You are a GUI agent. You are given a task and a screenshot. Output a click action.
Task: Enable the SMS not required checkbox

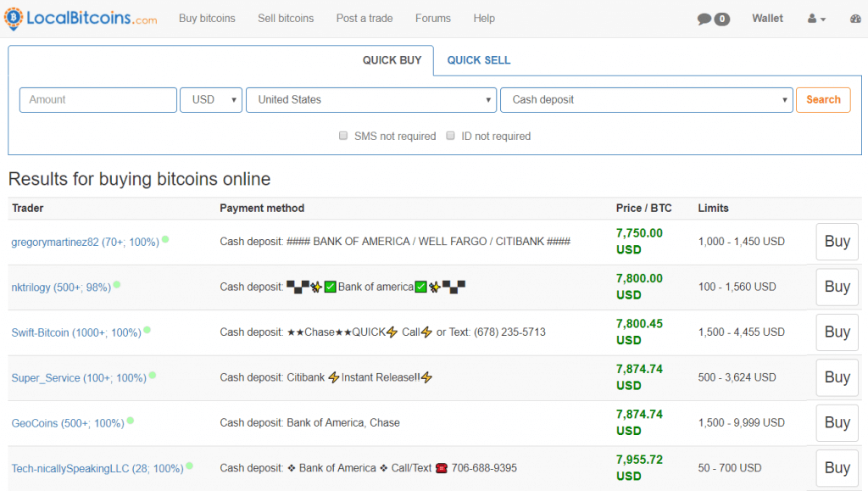(343, 136)
